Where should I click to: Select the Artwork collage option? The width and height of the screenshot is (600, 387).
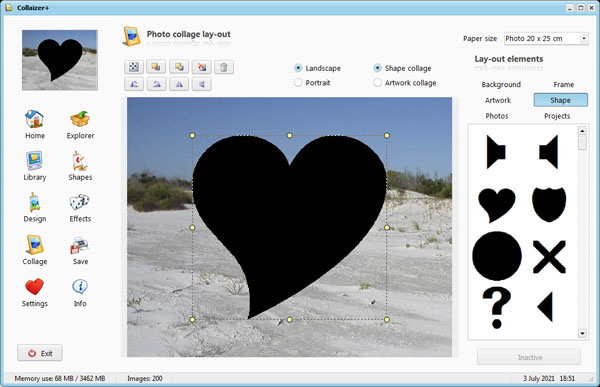(x=405, y=83)
